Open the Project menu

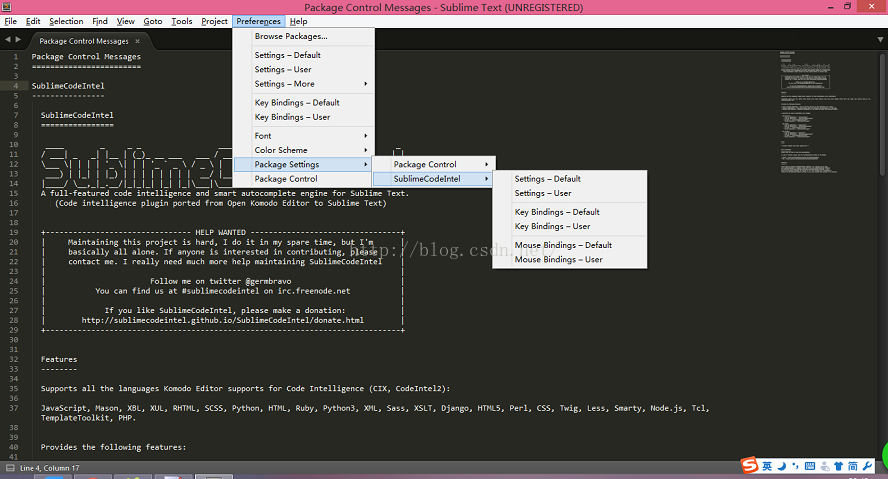click(x=214, y=21)
